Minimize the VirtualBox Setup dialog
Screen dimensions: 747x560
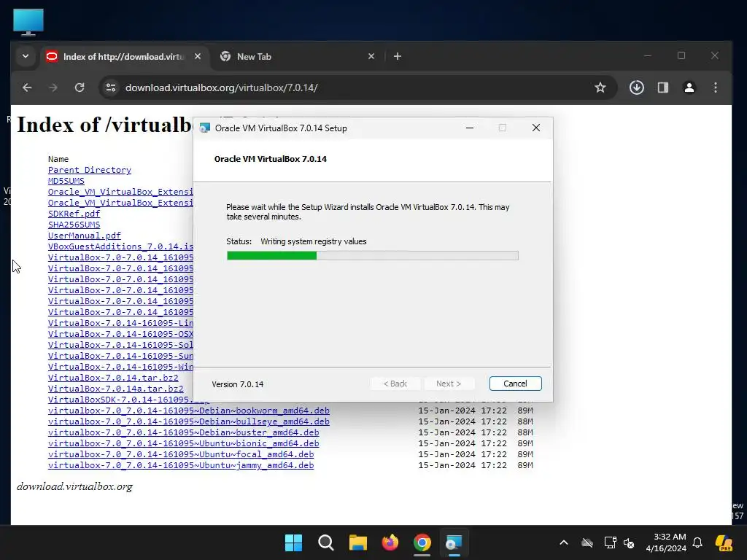(470, 128)
